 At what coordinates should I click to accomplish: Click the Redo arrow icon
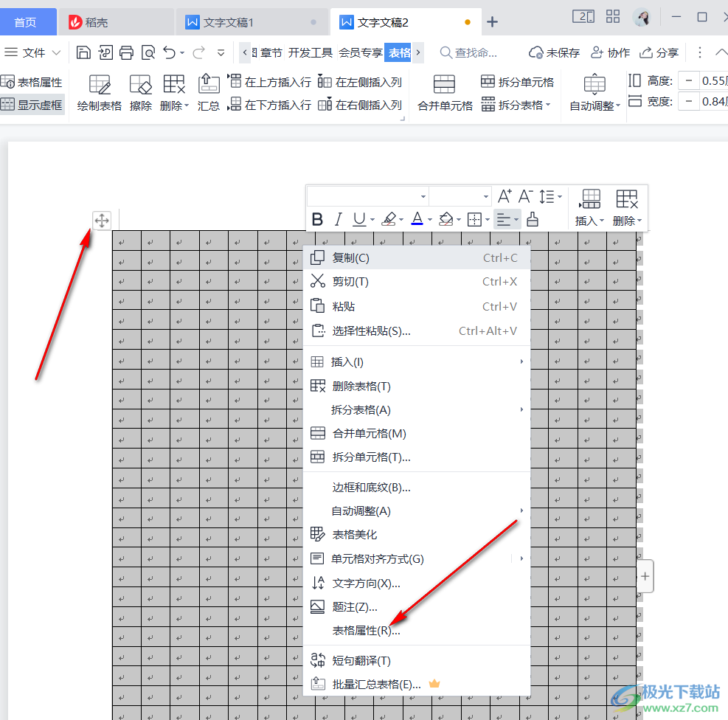click(x=198, y=53)
